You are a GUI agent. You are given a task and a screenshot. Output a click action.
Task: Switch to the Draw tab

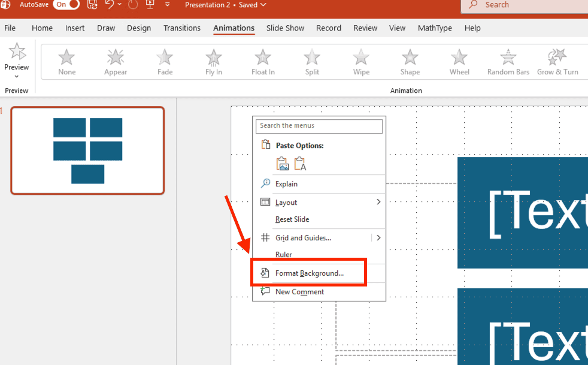click(x=106, y=28)
